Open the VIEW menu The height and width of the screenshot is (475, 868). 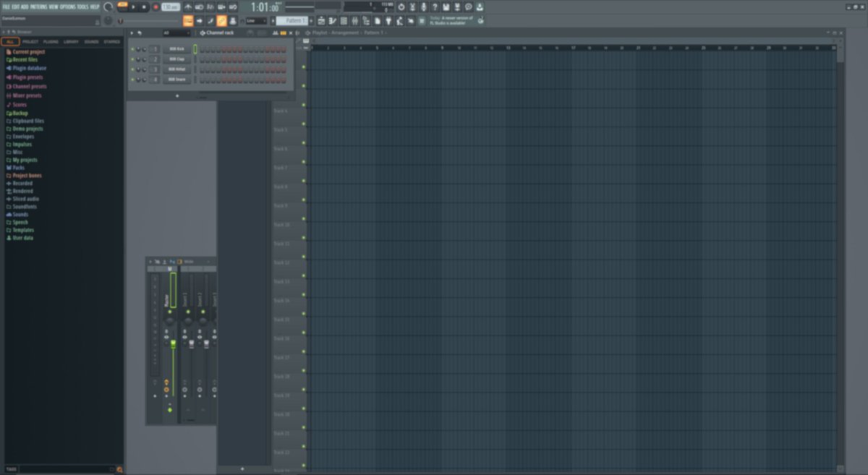tap(53, 7)
